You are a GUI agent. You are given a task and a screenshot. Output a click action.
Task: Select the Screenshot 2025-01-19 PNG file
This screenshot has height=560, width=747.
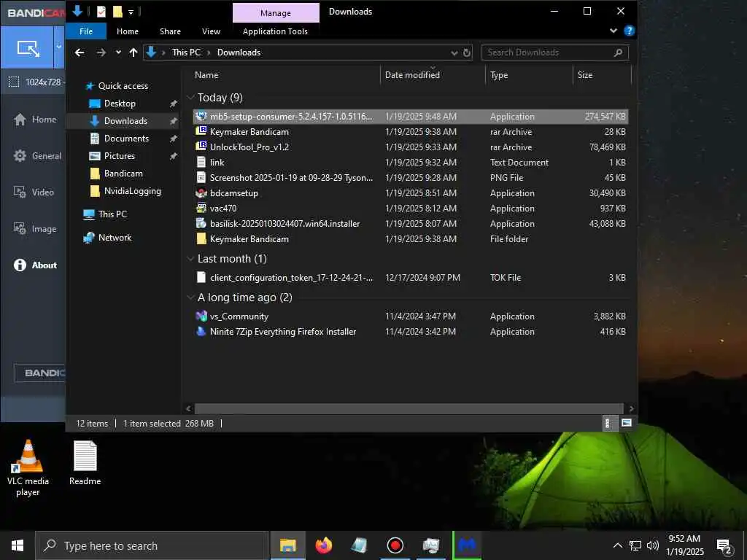pyautogui.click(x=410, y=178)
